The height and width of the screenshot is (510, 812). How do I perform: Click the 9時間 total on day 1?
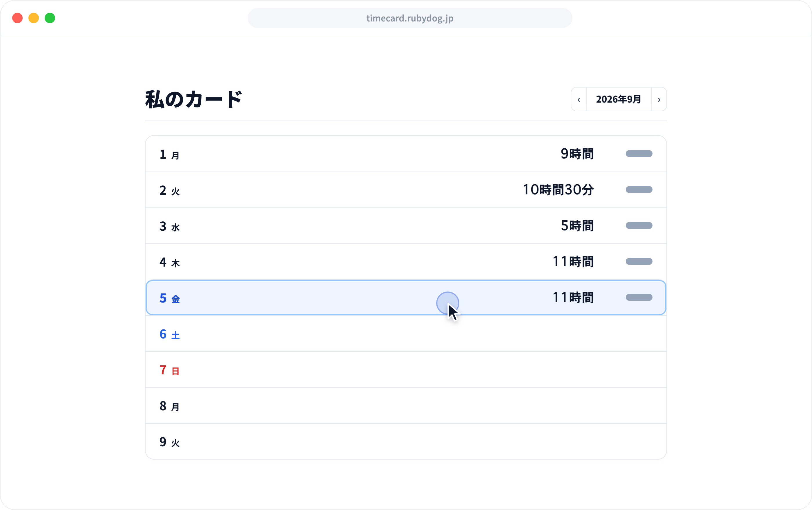click(x=577, y=154)
